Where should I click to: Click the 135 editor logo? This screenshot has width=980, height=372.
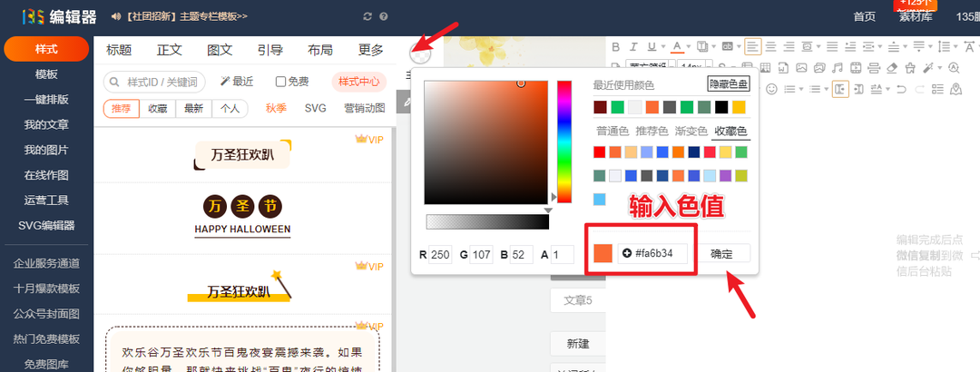click(x=59, y=17)
